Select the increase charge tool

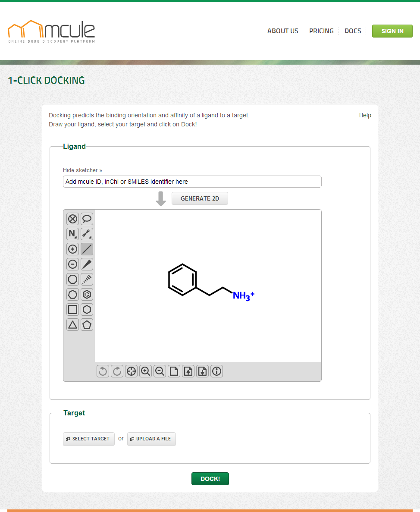(x=73, y=249)
